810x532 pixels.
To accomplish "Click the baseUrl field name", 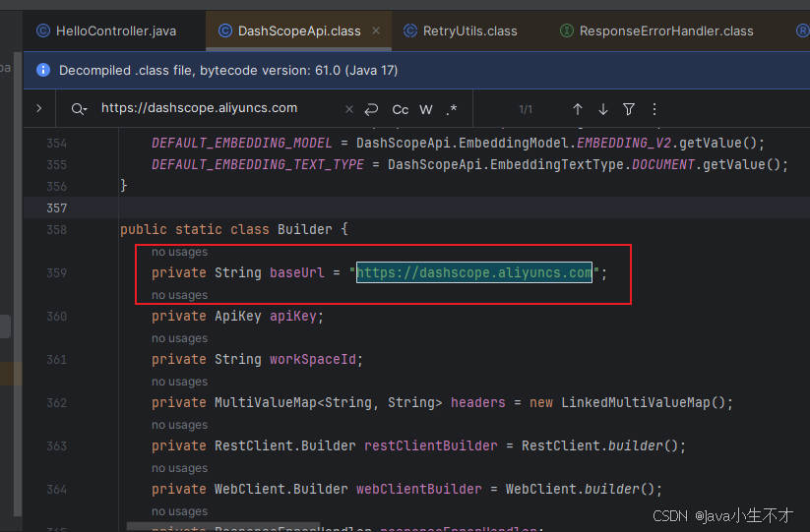I will pos(297,272).
